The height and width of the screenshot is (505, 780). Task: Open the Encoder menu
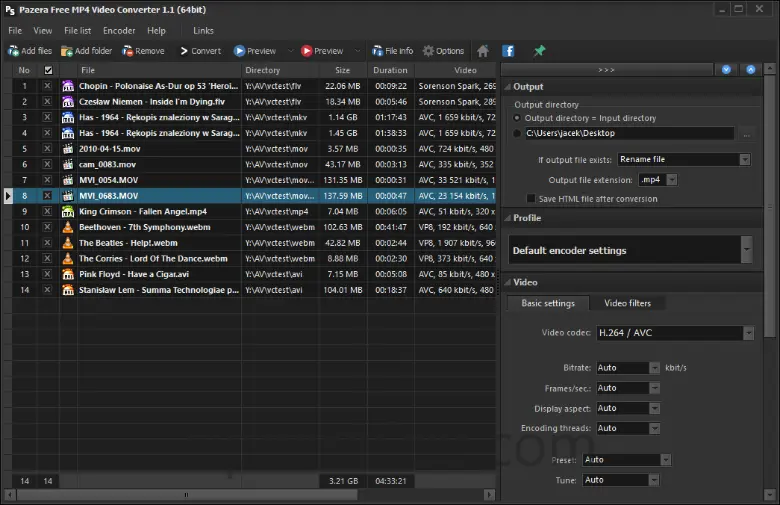119,30
